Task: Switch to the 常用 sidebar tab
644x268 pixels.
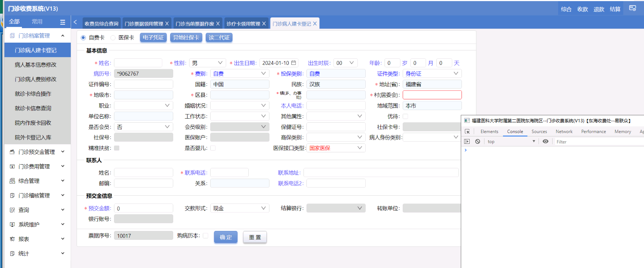Action: 37,21
